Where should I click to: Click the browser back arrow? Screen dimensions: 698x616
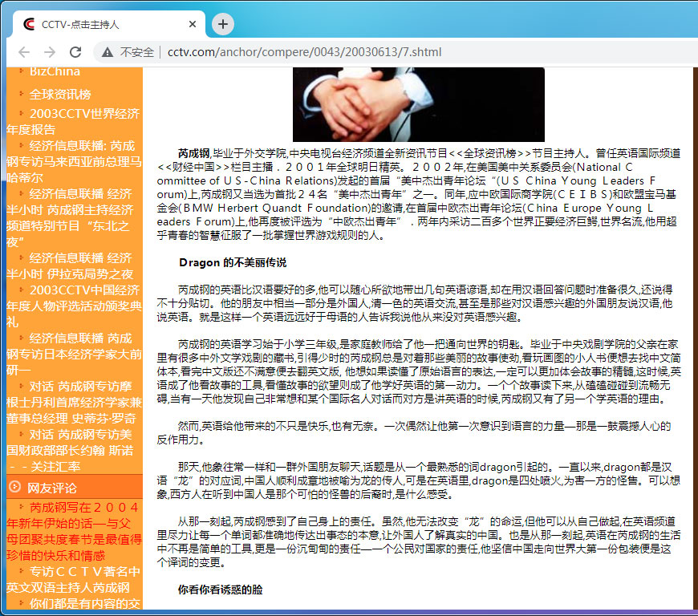24,52
